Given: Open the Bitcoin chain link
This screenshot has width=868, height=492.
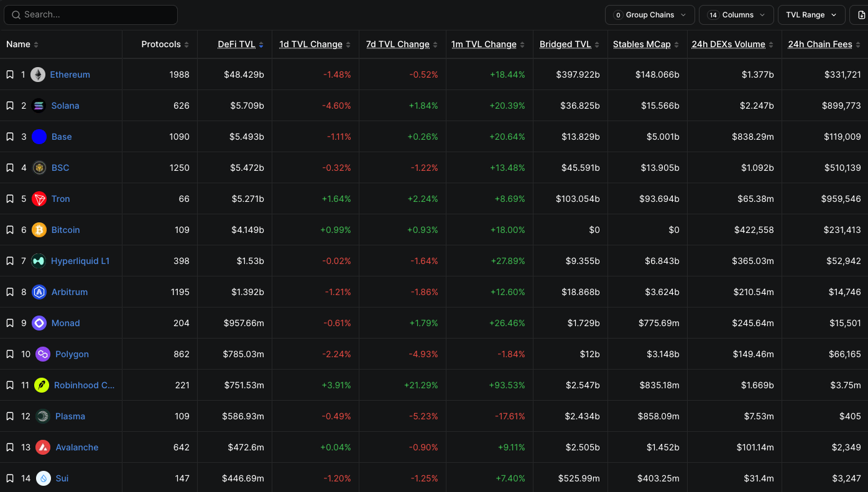Looking at the screenshot, I should point(66,230).
